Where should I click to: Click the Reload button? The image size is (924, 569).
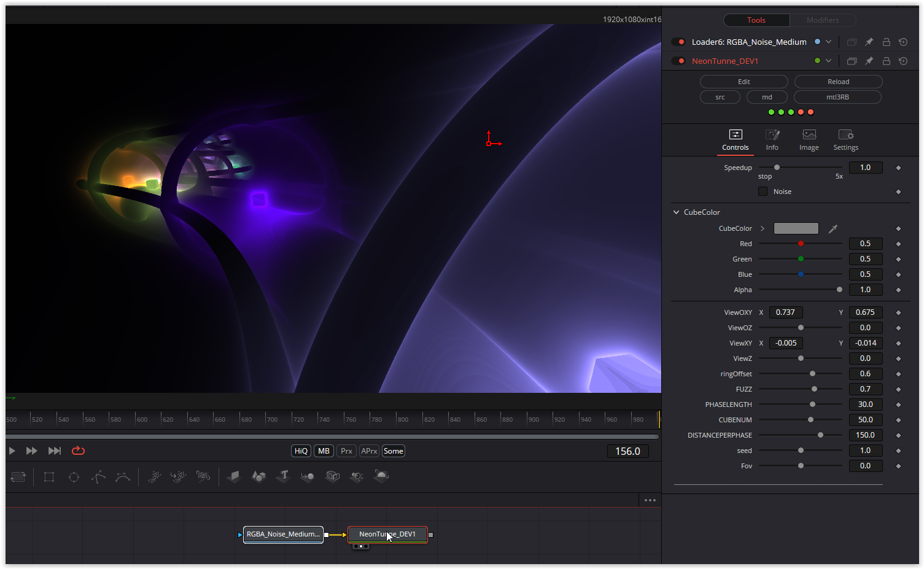839,82
